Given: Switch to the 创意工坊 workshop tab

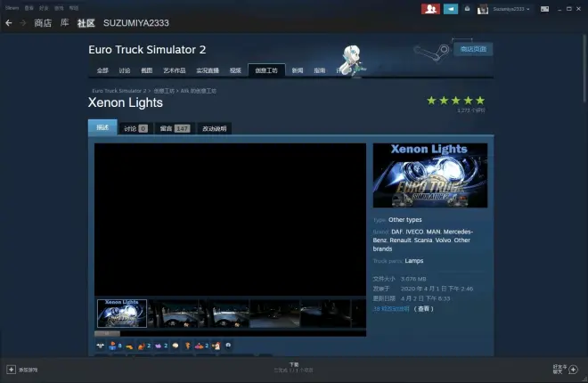Looking at the screenshot, I should click(266, 69).
